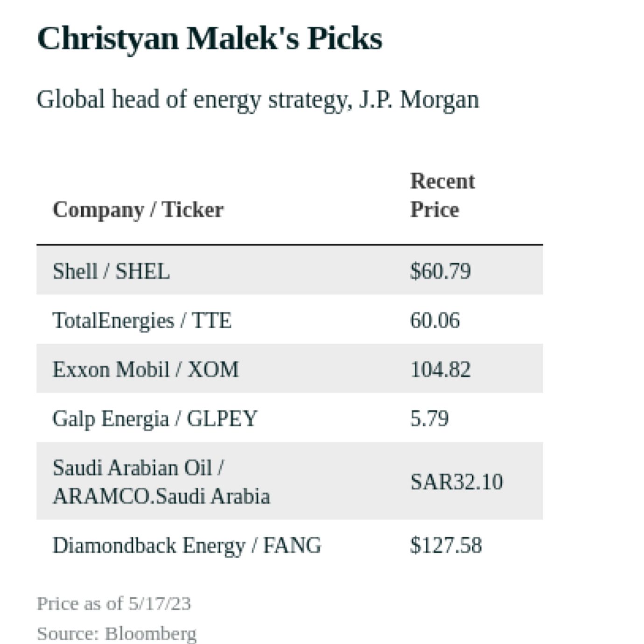This screenshot has height=644, width=644.
Task: Click the Company / Ticker column header
Action: (138, 210)
